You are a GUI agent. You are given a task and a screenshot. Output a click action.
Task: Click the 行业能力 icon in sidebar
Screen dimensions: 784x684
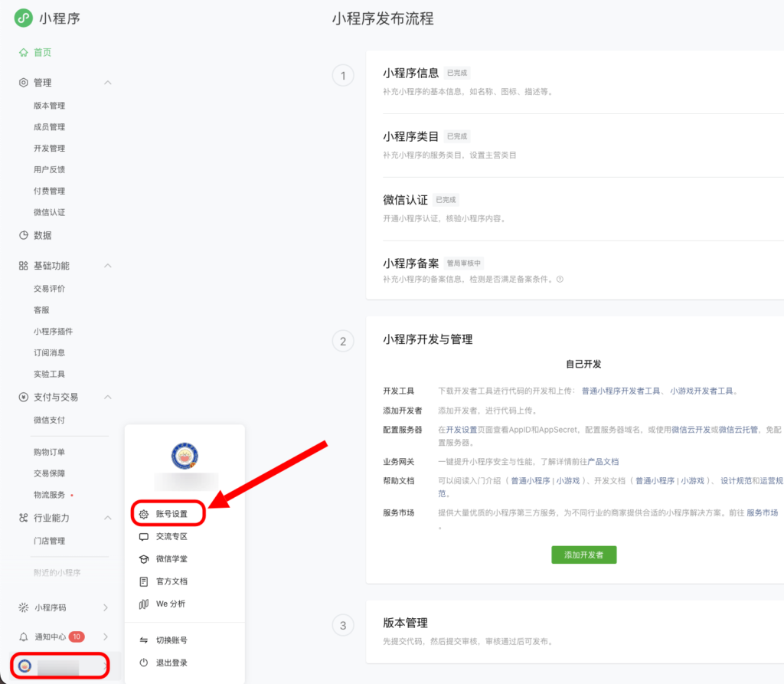coord(23,518)
